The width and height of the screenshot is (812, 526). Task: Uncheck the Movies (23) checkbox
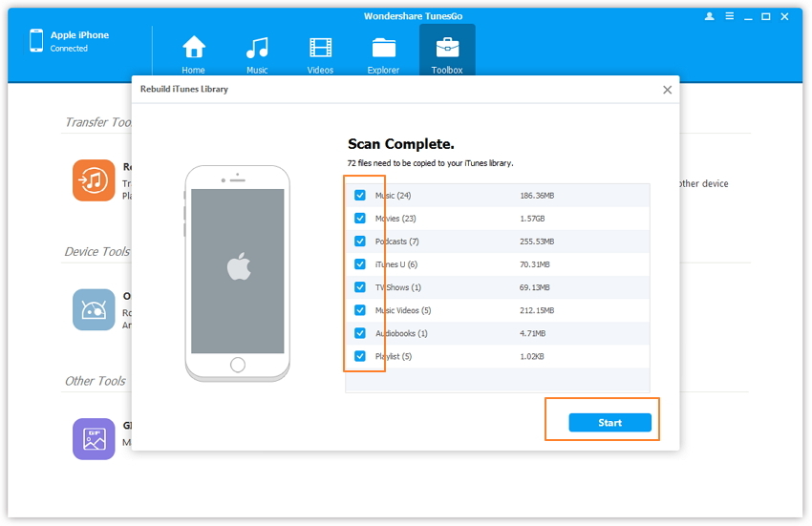pos(360,219)
